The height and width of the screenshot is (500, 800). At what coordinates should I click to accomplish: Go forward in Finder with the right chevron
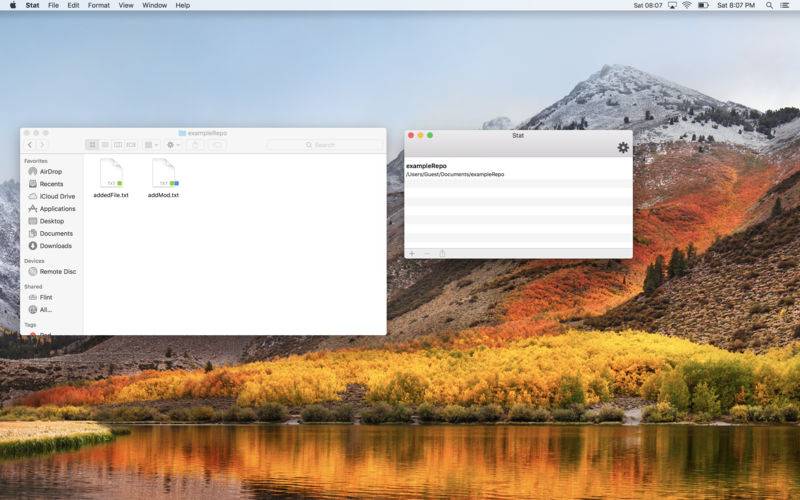(42, 145)
